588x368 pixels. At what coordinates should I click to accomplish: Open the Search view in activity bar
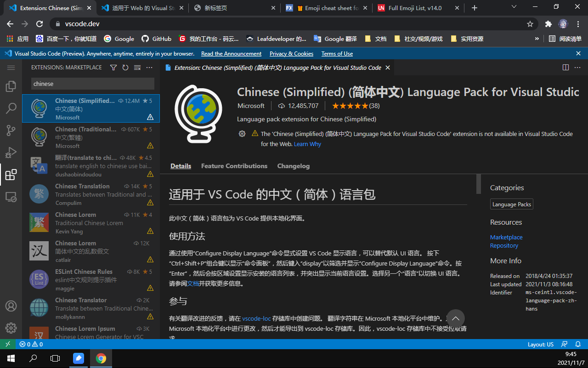coord(11,108)
